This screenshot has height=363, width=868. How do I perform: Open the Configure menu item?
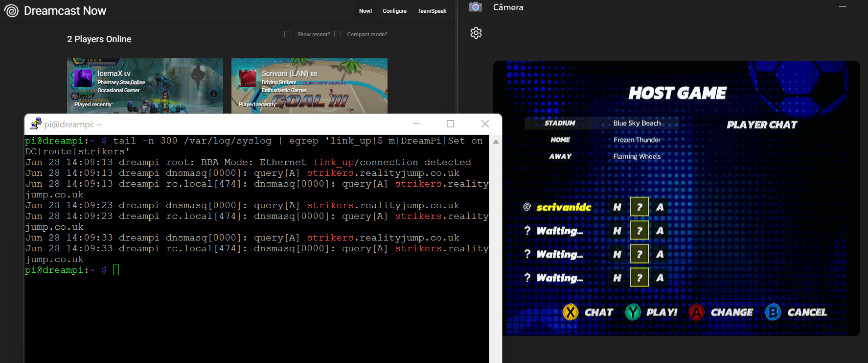click(394, 11)
